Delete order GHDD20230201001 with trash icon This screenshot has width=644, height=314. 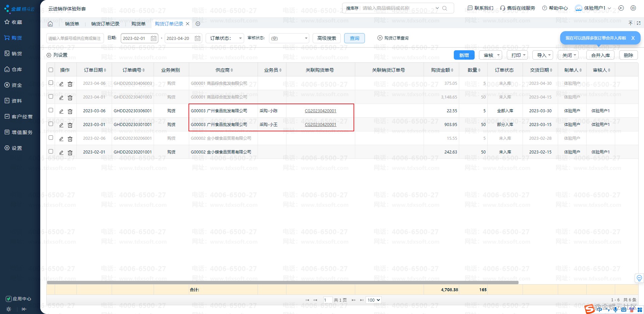tap(70, 152)
